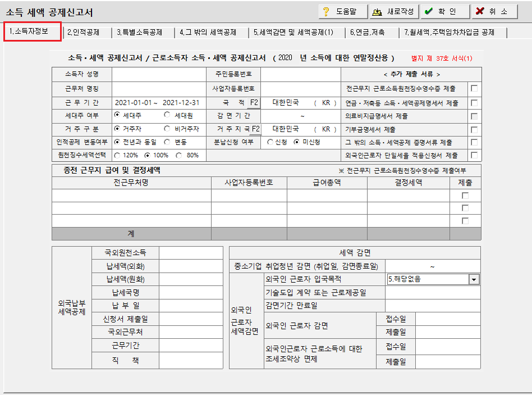Image resolution: width=532 pixels, height=395 pixels.
Task: Choose 120% withholding tax option
Action: (x=117, y=155)
